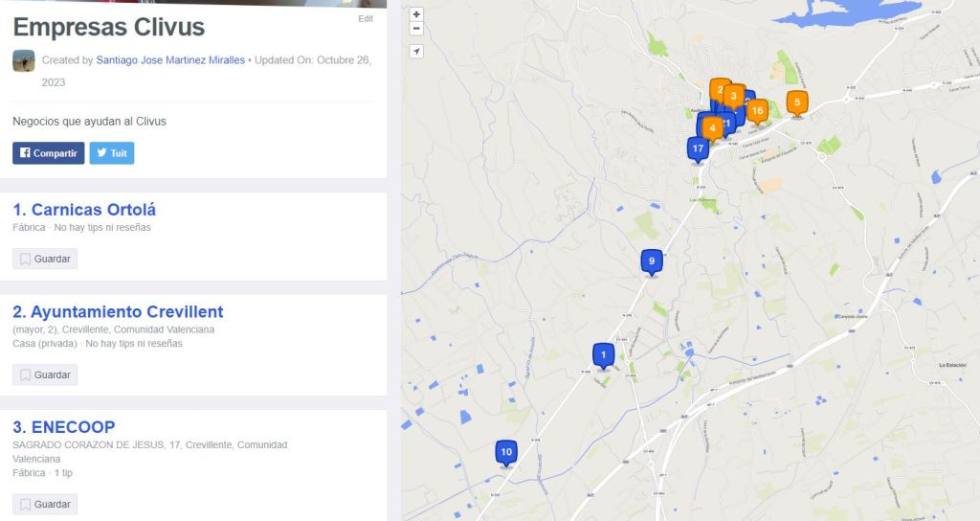Screen dimensions: 980x521
Task: Click the locate-me arrow on map
Action: [416, 51]
